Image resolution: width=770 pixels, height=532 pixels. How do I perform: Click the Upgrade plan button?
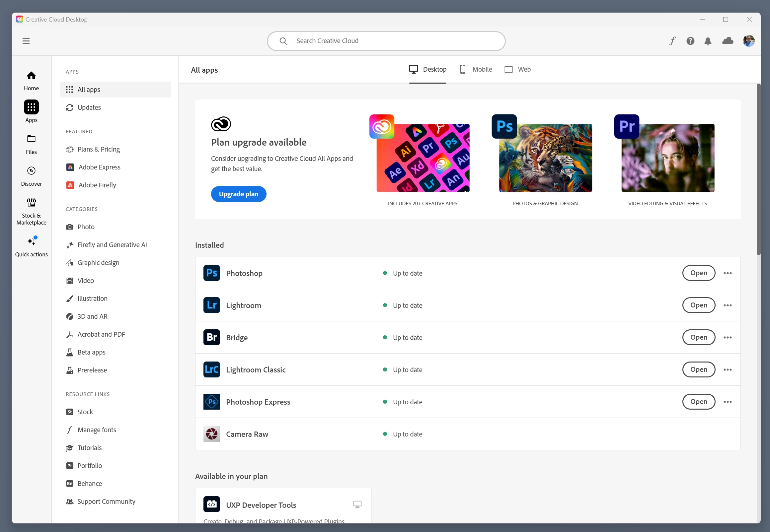(x=238, y=194)
